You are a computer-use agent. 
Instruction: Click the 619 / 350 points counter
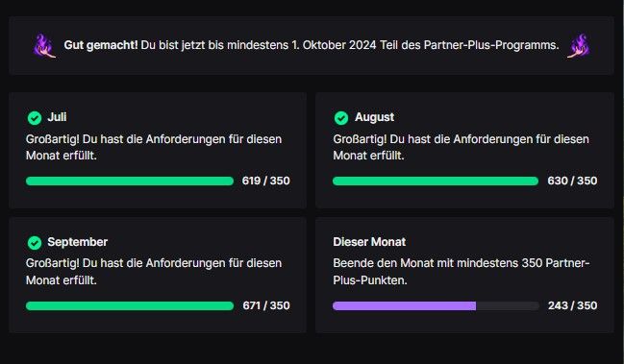265,181
